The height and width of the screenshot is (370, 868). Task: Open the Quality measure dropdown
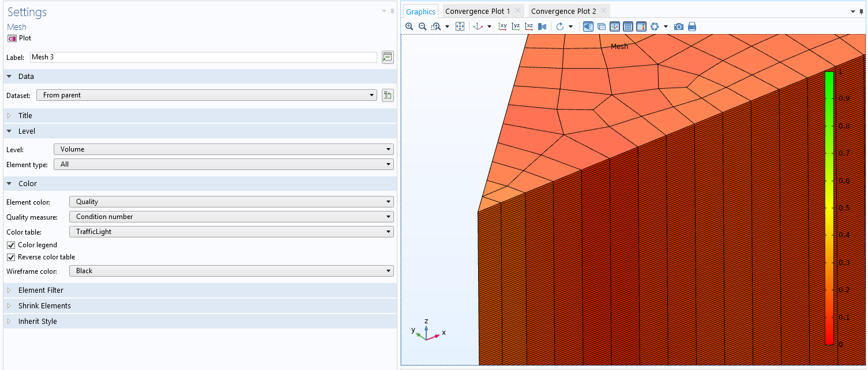click(x=231, y=217)
